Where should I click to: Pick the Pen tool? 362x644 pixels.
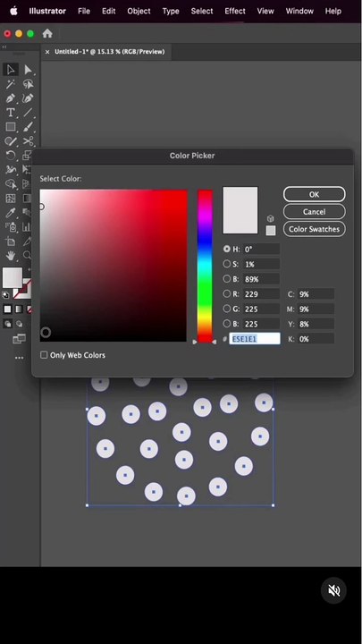click(11, 98)
